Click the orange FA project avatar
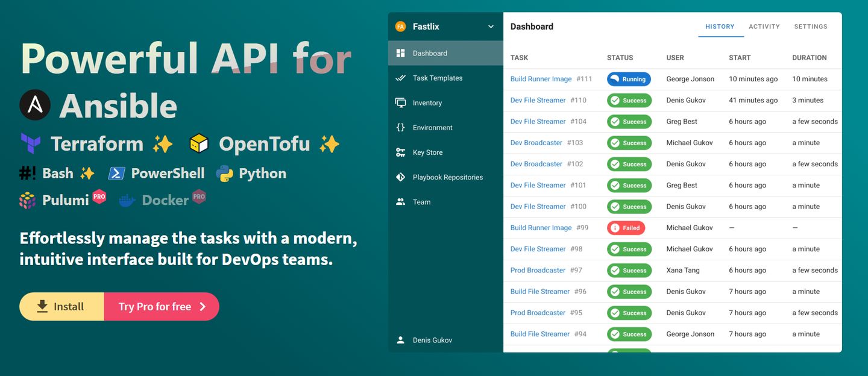The width and height of the screenshot is (868, 376). pos(400,27)
